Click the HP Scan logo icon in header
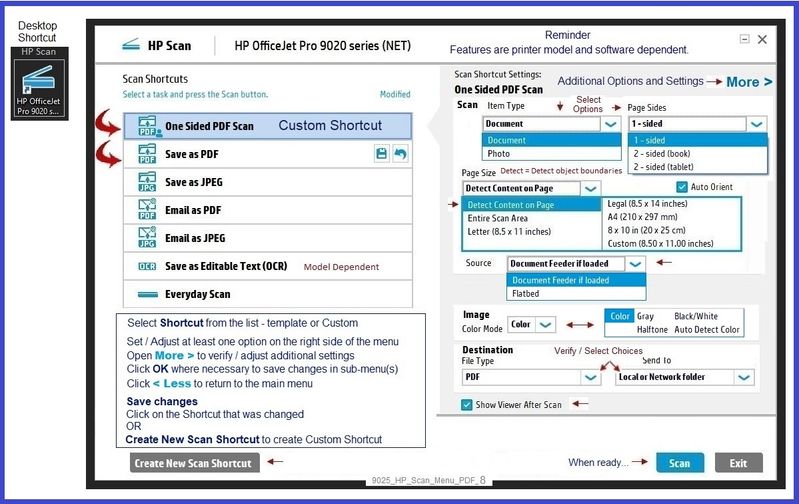Viewport: 799px width, 504px height. coord(131,45)
